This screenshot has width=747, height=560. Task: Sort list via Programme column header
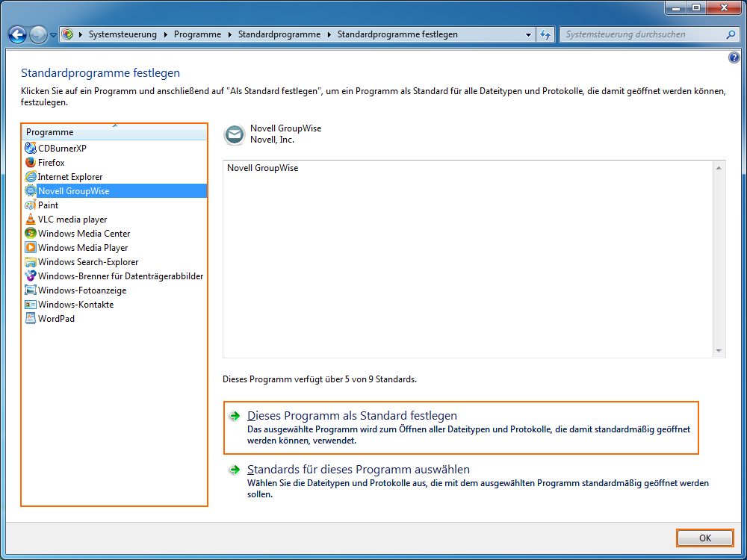tap(114, 132)
